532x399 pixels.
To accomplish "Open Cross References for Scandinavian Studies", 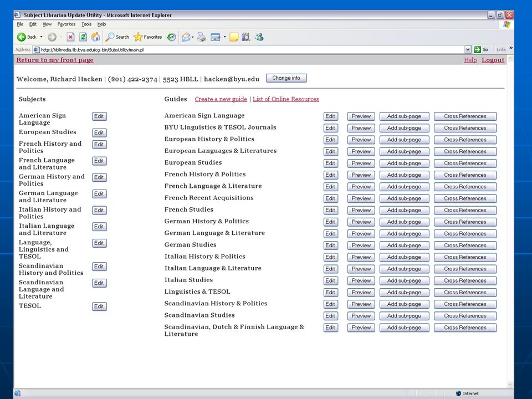I will 465,316.
